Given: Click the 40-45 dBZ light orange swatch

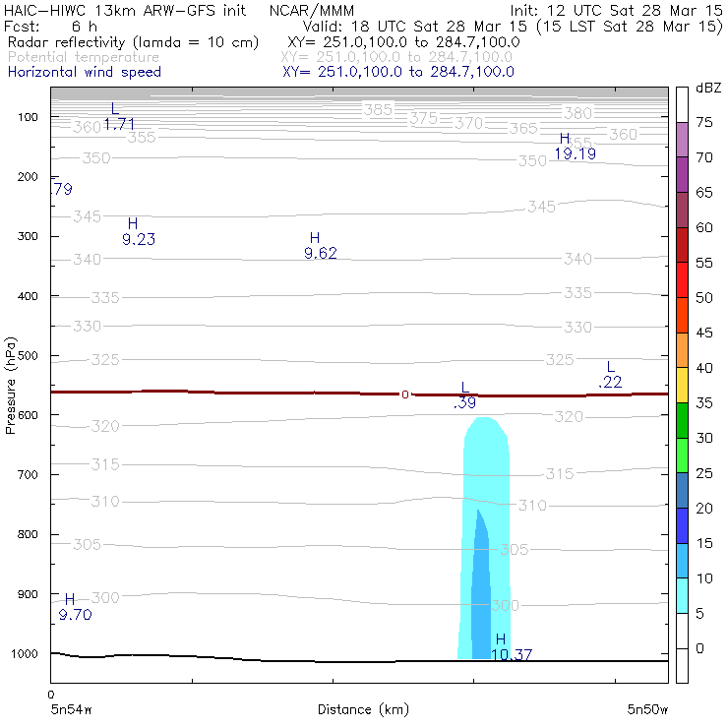Looking at the screenshot, I should pyautogui.click(x=682, y=350).
